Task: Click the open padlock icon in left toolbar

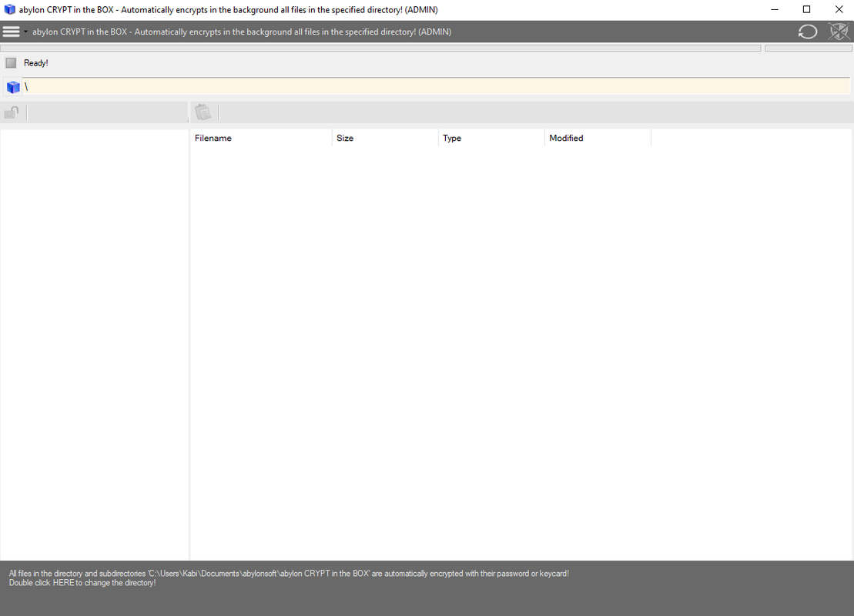Action: [12, 112]
